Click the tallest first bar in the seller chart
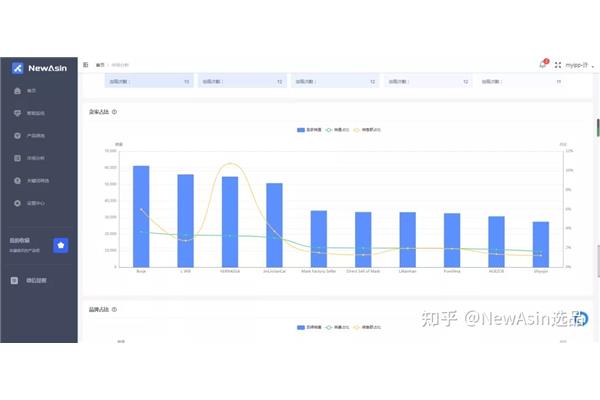 141,216
